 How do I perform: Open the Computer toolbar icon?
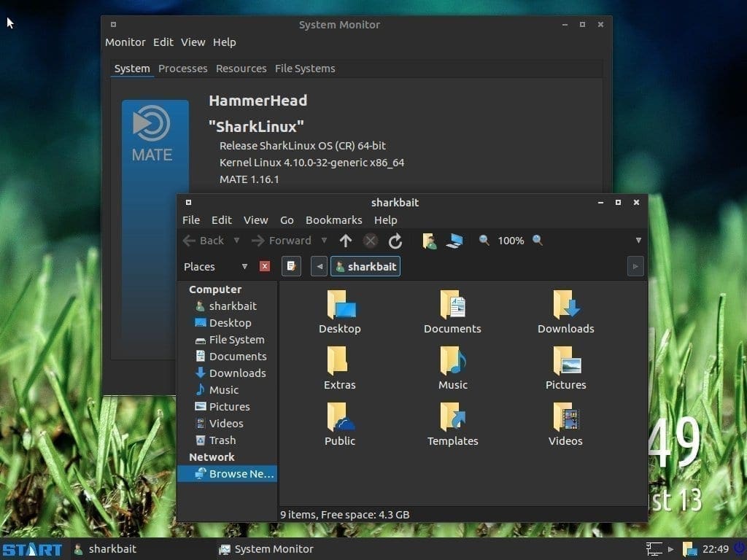(454, 241)
